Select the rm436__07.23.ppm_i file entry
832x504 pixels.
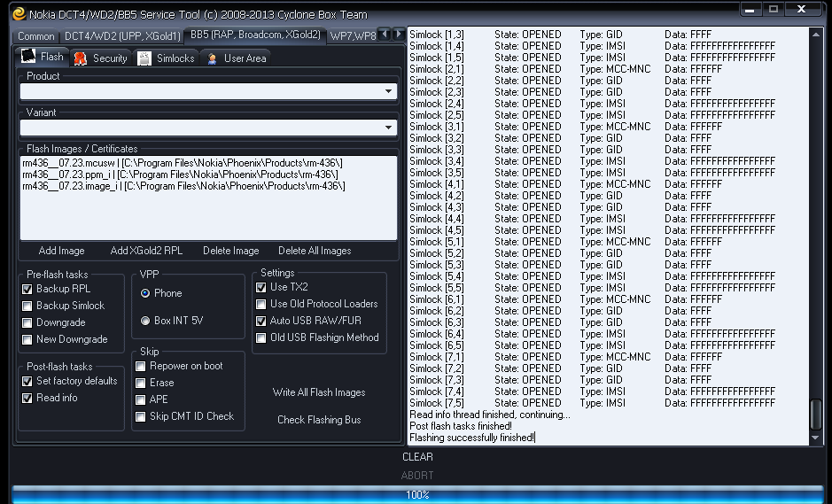point(181,174)
